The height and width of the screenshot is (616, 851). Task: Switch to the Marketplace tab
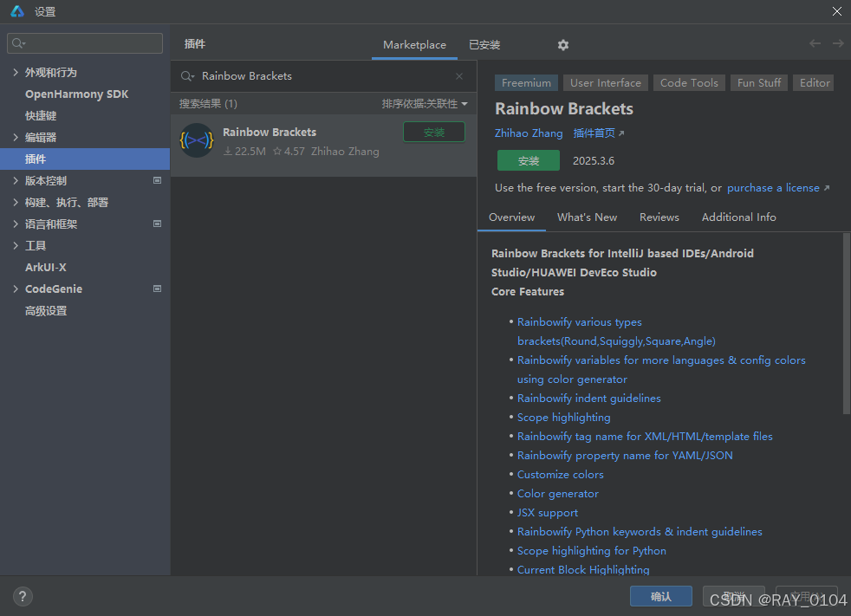point(414,45)
